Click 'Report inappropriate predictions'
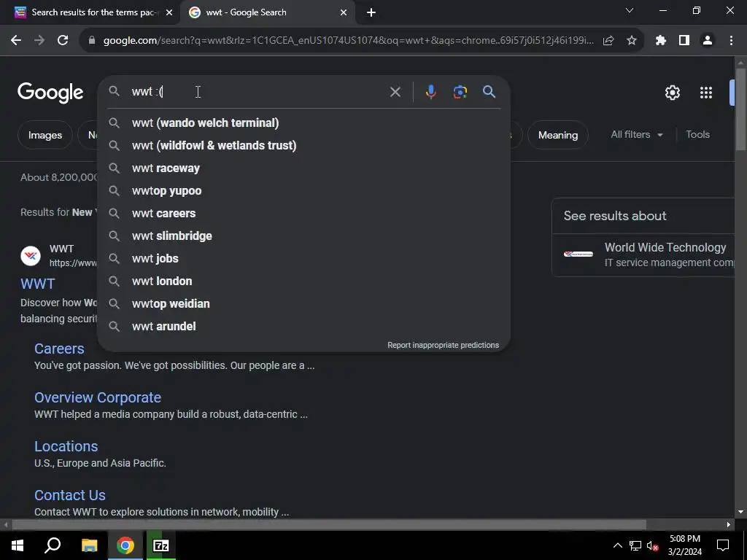 [x=443, y=345]
